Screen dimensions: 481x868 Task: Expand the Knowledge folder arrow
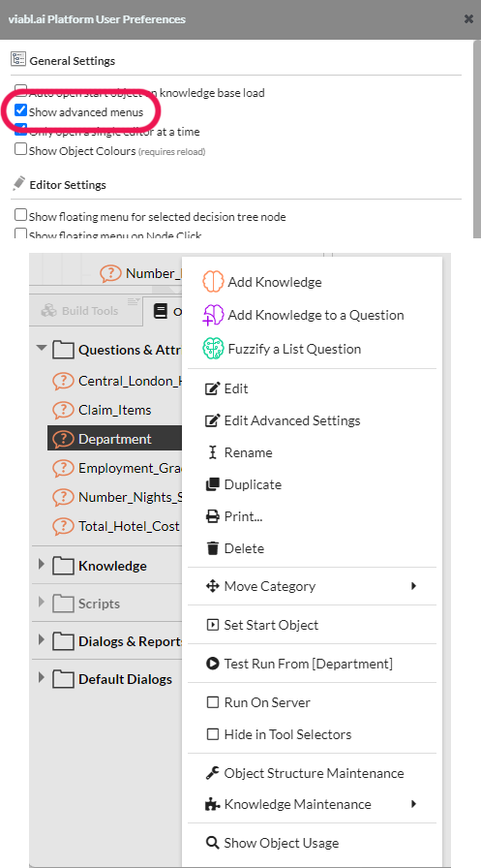coord(41,564)
